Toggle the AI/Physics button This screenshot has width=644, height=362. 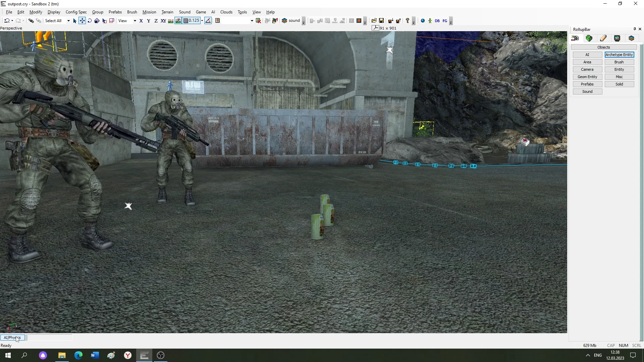[x=12, y=338]
